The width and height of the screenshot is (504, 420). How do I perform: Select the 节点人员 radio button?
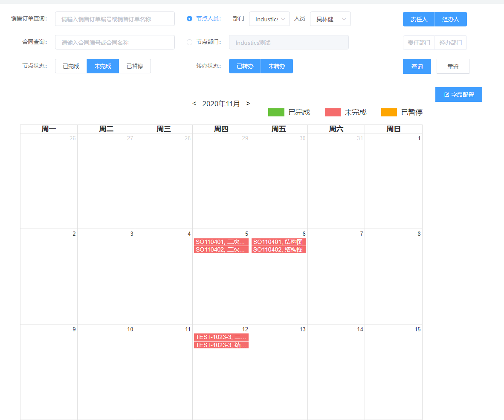(x=190, y=19)
